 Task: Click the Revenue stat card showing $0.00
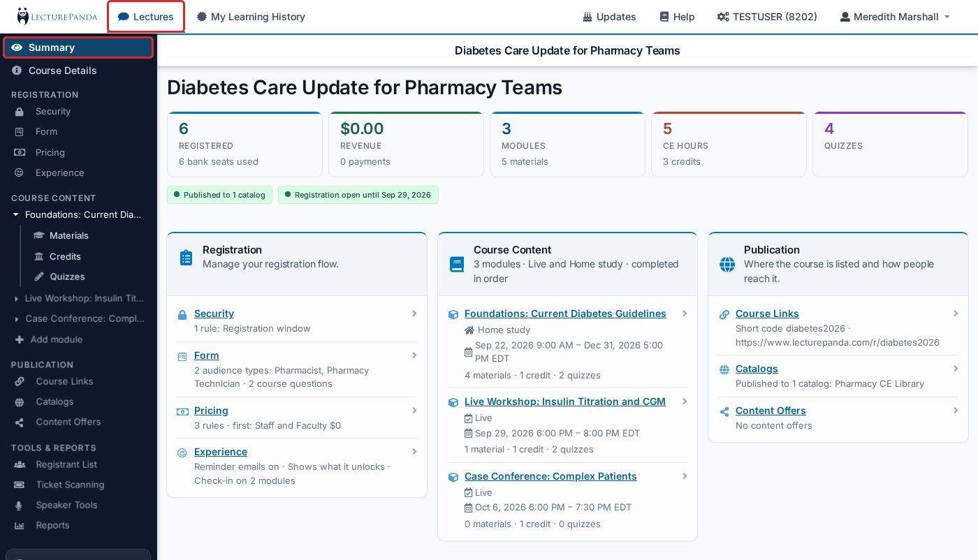coord(406,145)
